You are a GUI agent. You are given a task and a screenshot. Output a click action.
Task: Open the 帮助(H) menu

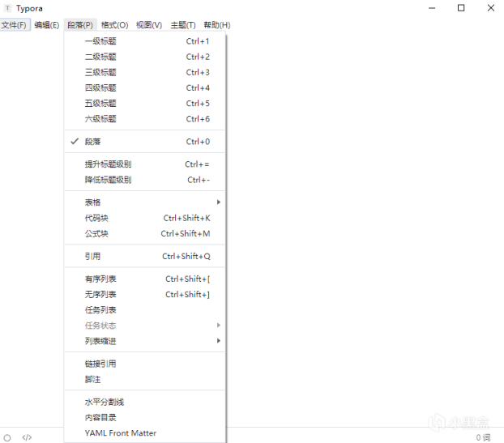tap(217, 25)
